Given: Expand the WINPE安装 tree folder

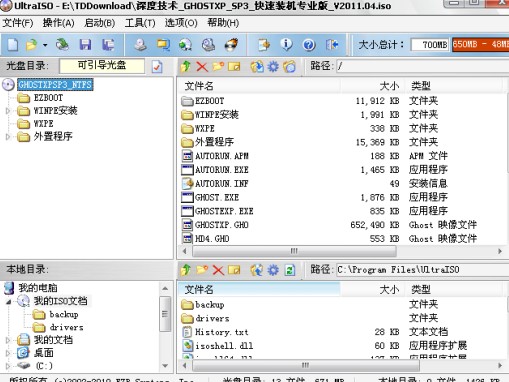Looking at the screenshot, I should pyautogui.click(x=8, y=111).
